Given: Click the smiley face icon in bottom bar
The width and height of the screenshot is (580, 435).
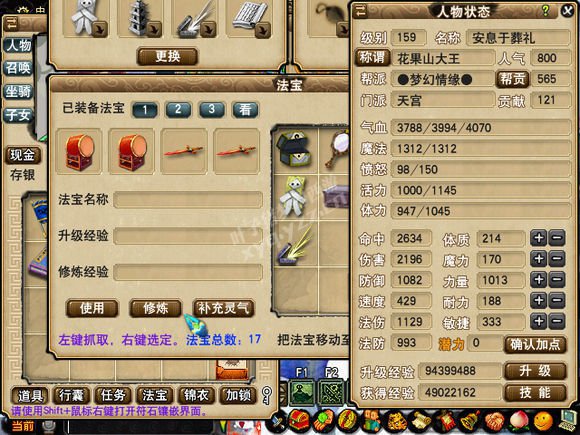Looking at the screenshot, I should click(543, 422).
